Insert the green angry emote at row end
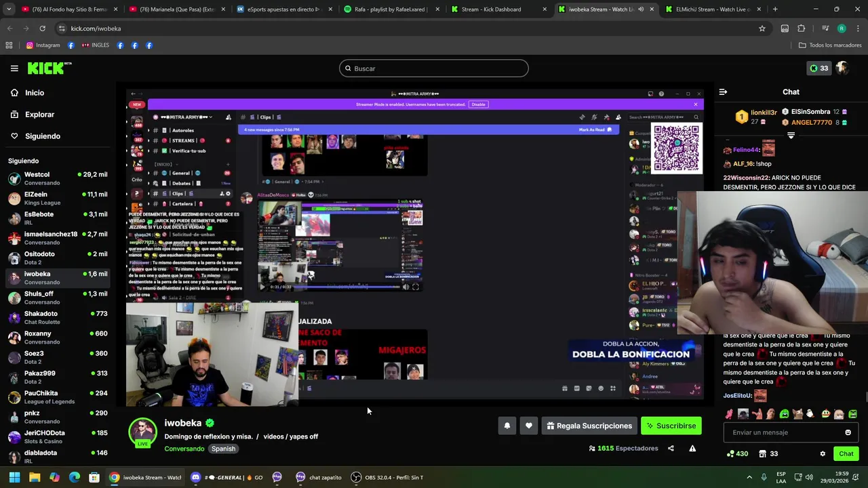The height and width of the screenshot is (488, 868). 853,413
